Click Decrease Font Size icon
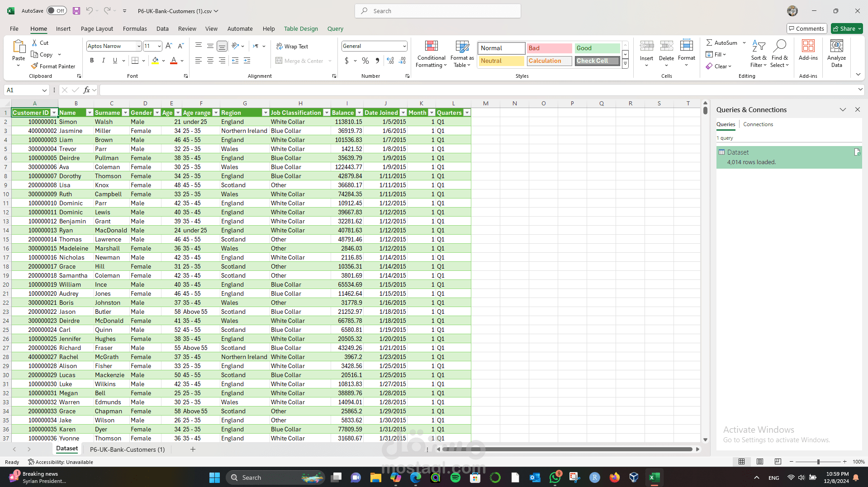868x487 pixels. (180, 46)
